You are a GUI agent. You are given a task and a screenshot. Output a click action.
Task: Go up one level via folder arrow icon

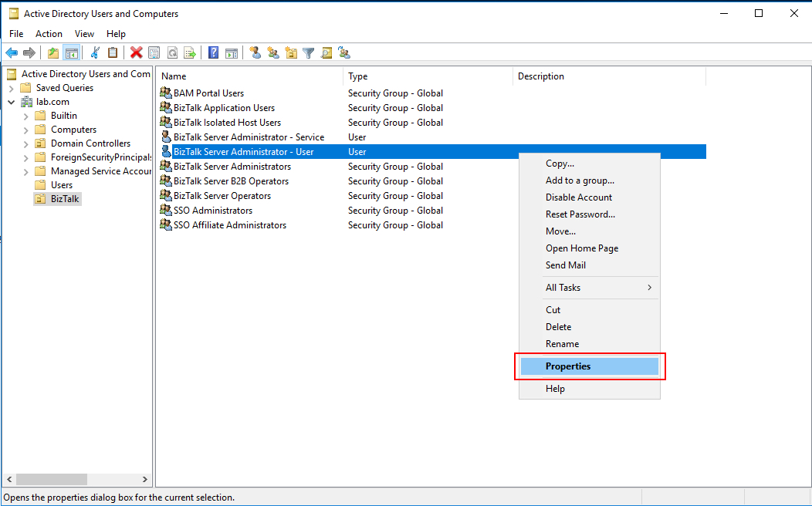tap(52, 52)
